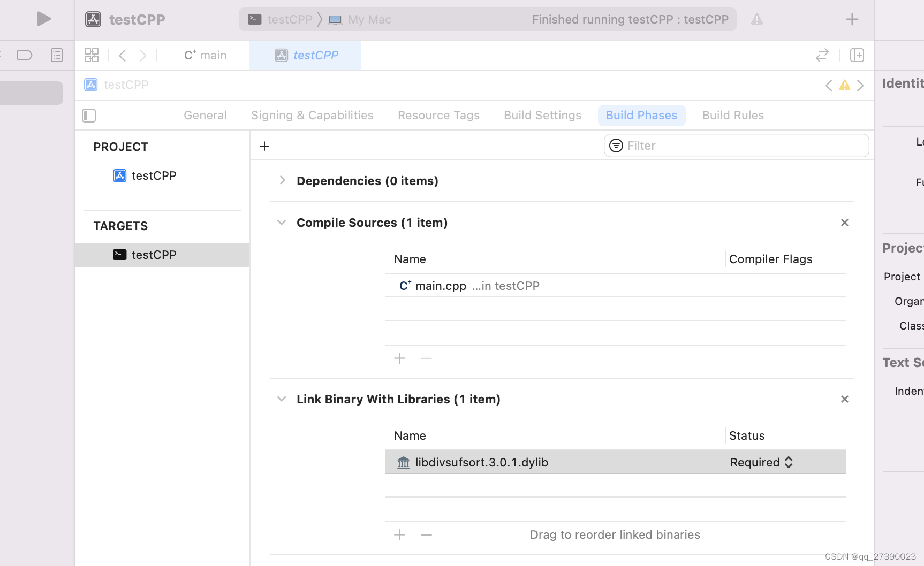The height and width of the screenshot is (566, 924).
Task: Open the breakpoint navigator icon
Action: pyautogui.click(x=25, y=55)
